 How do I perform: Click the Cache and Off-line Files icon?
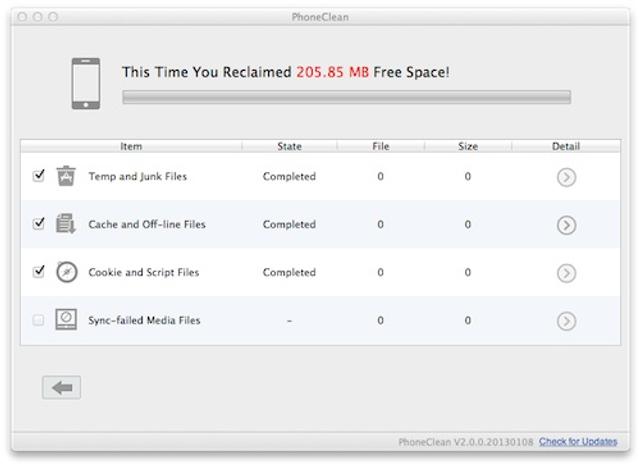click(x=66, y=224)
